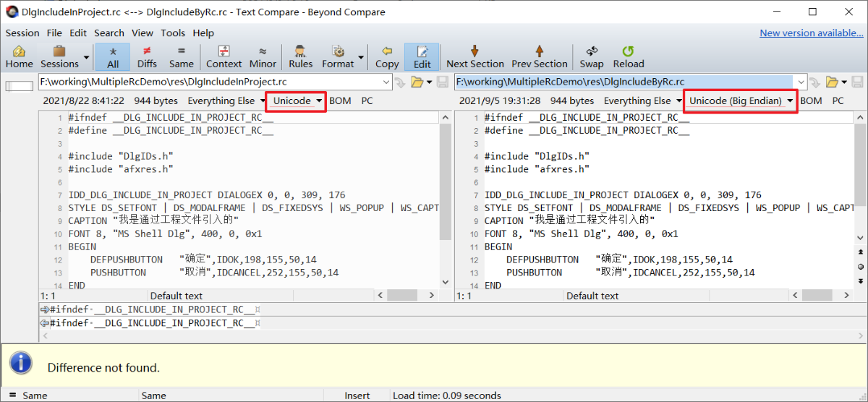Click the right pane far-right save icon
The width and height of the screenshot is (868, 402).
click(x=857, y=82)
